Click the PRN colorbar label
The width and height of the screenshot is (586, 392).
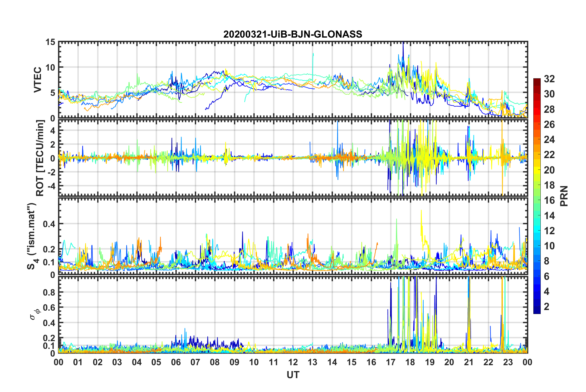(x=564, y=196)
